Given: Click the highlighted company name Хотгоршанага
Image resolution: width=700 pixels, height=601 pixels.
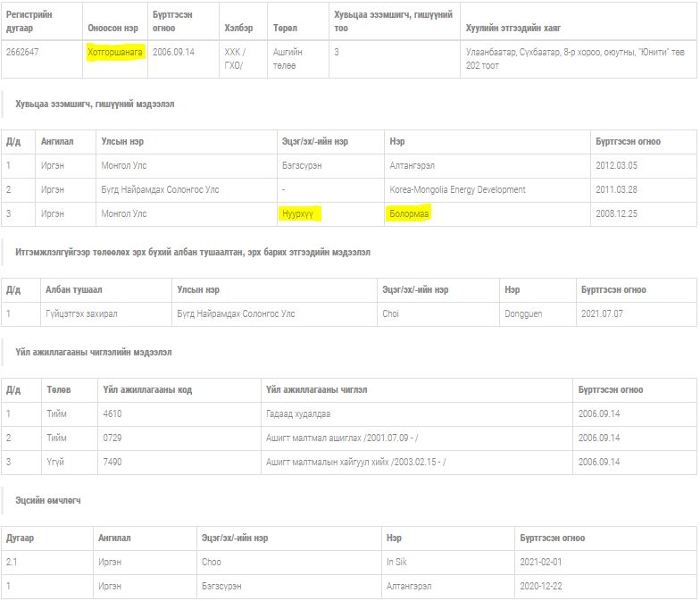Looking at the screenshot, I should coord(115,53).
